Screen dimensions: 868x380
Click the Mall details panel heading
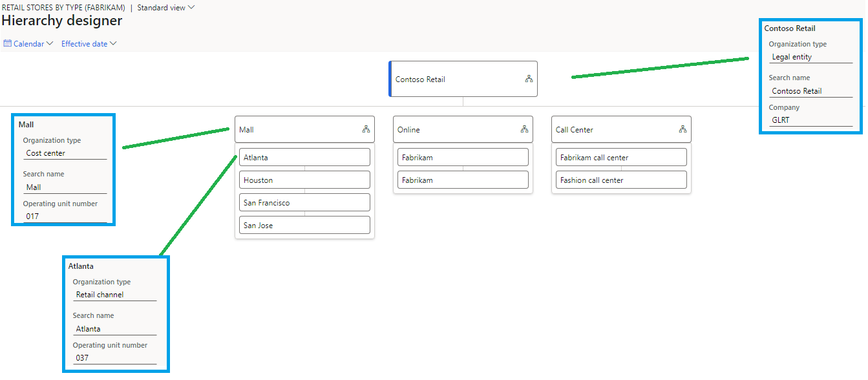click(26, 124)
